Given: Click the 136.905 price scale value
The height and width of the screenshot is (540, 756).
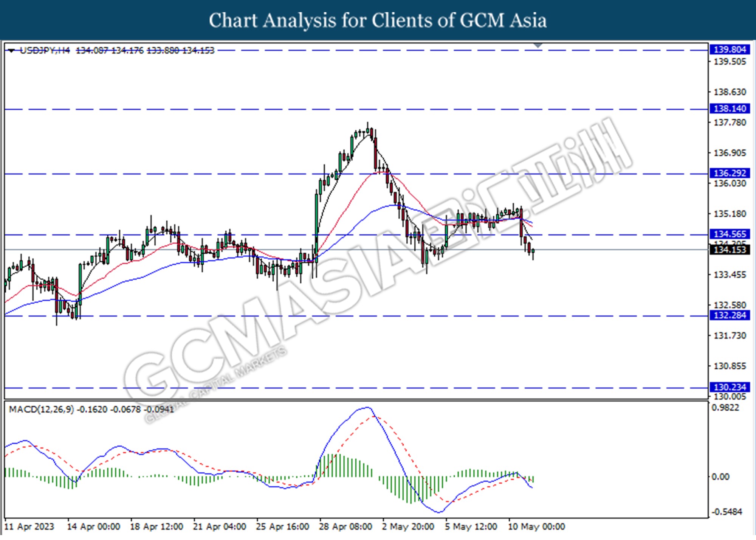Looking at the screenshot, I should click(x=730, y=153).
